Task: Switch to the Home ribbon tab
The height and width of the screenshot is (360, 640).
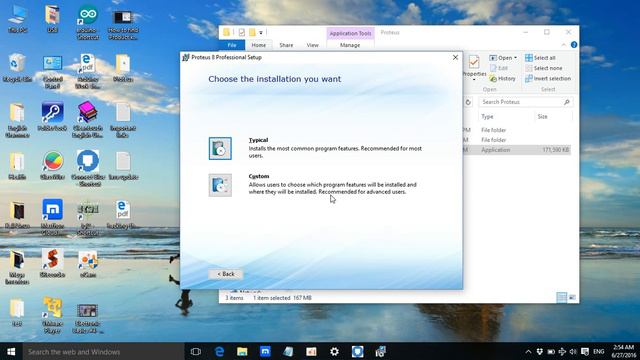Action: click(x=258, y=45)
